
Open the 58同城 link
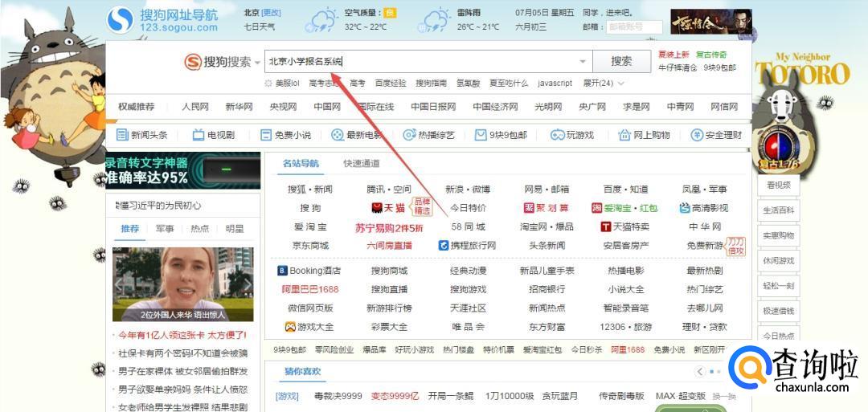tap(469, 226)
